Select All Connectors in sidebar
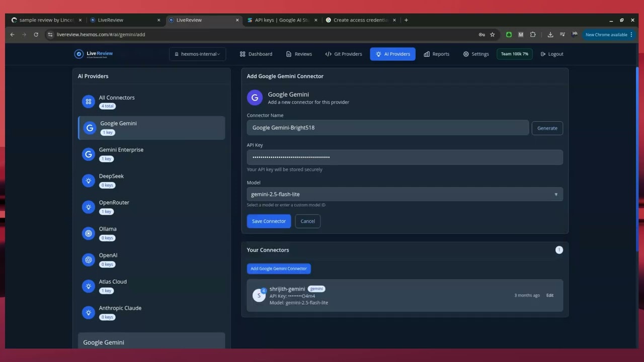This screenshot has height=362, width=644. click(151, 102)
